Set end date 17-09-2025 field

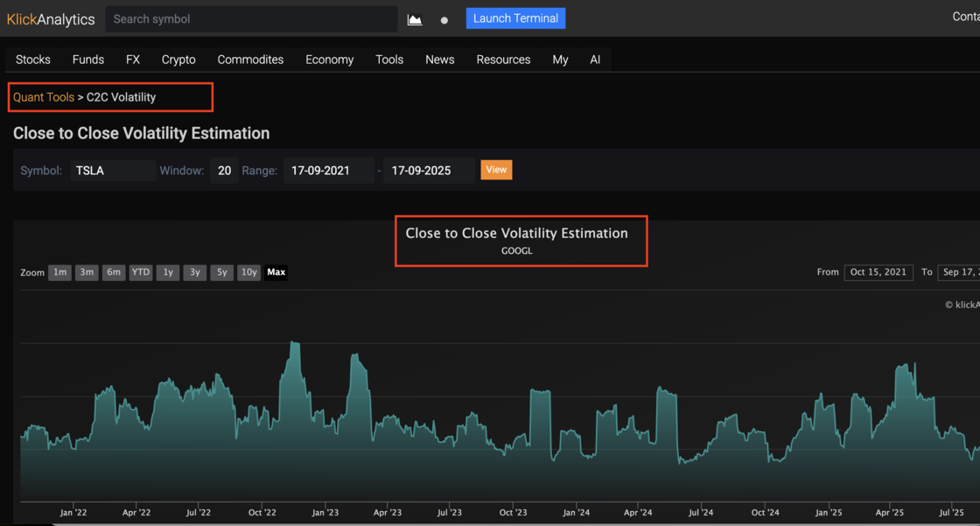429,170
